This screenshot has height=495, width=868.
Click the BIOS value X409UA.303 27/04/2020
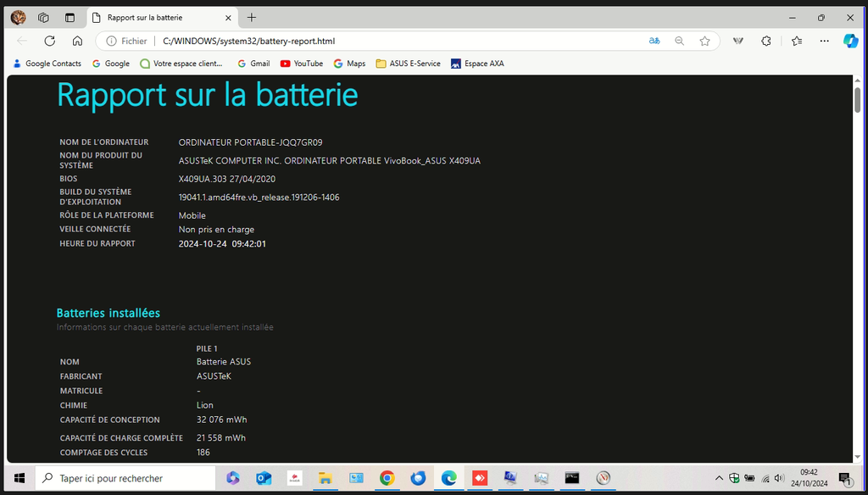click(x=227, y=179)
